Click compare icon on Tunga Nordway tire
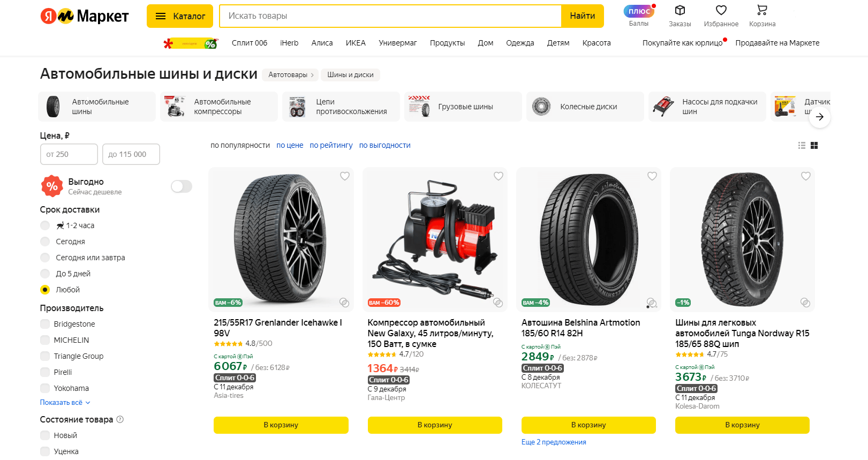 [x=805, y=303]
